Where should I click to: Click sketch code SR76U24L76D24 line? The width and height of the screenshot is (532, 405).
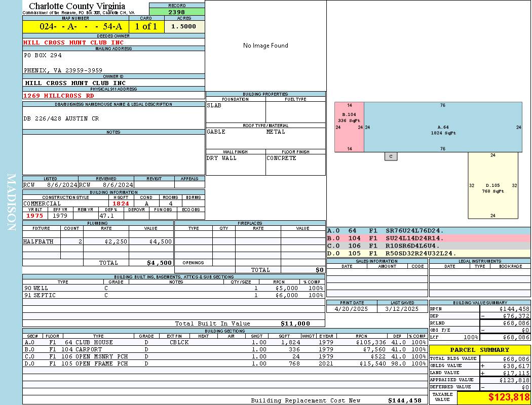click(429, 231)
